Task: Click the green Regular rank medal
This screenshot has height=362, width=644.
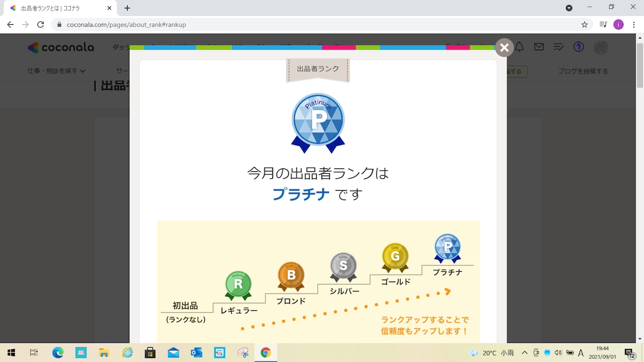Action: pos(238,285)
